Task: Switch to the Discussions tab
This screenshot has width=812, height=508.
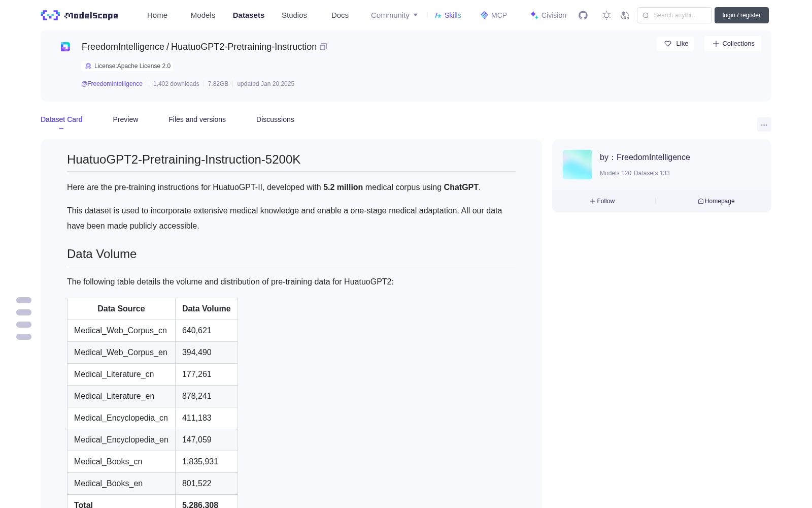Action: coord(275,119)
